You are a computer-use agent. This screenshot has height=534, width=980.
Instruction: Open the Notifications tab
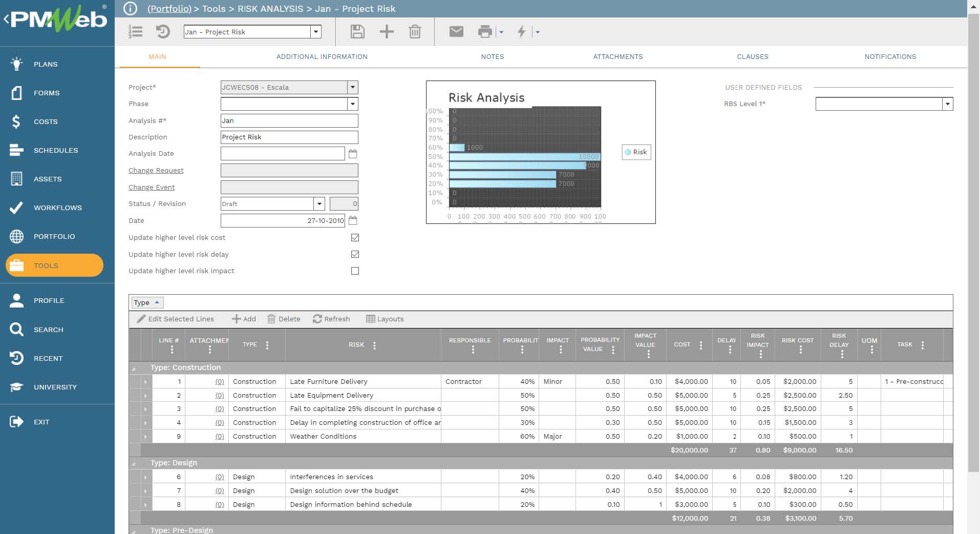[890, 57]
